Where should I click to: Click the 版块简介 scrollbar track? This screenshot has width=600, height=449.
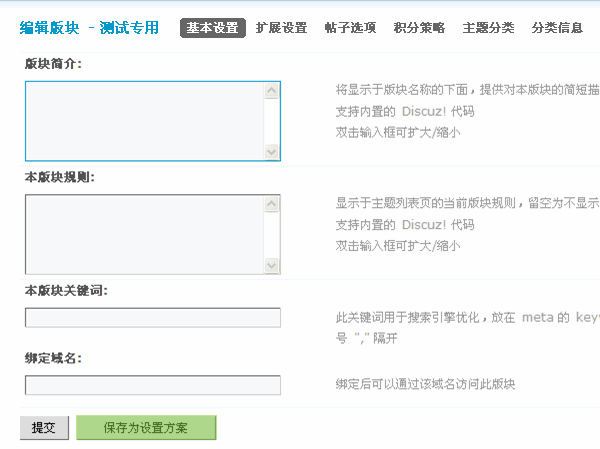(272, 120)
